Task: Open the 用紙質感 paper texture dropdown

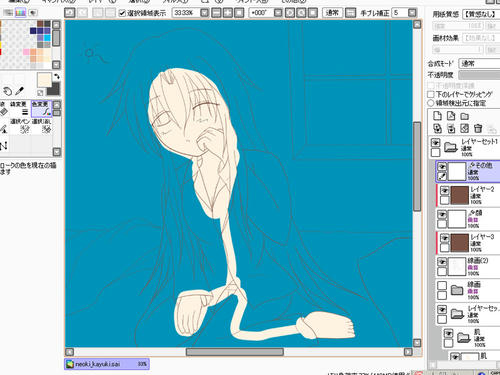Action: tap(481, 14)
